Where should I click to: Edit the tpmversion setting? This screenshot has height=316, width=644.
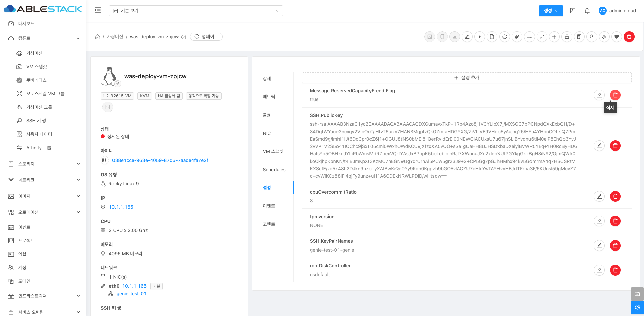coord(599,221)
